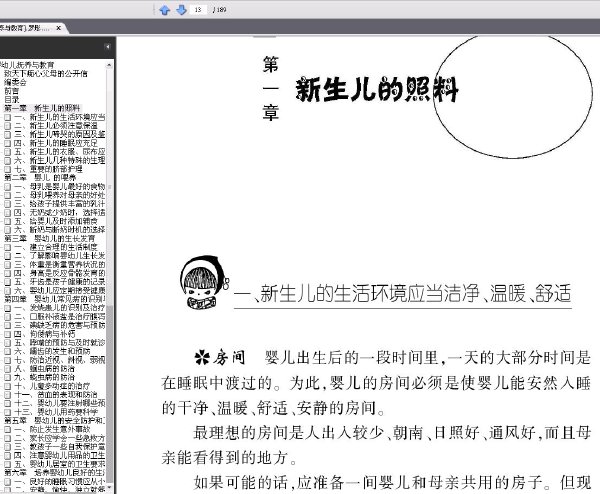Click bookmark icon beside 二、家长应学会一些急救方

[8, 438]
